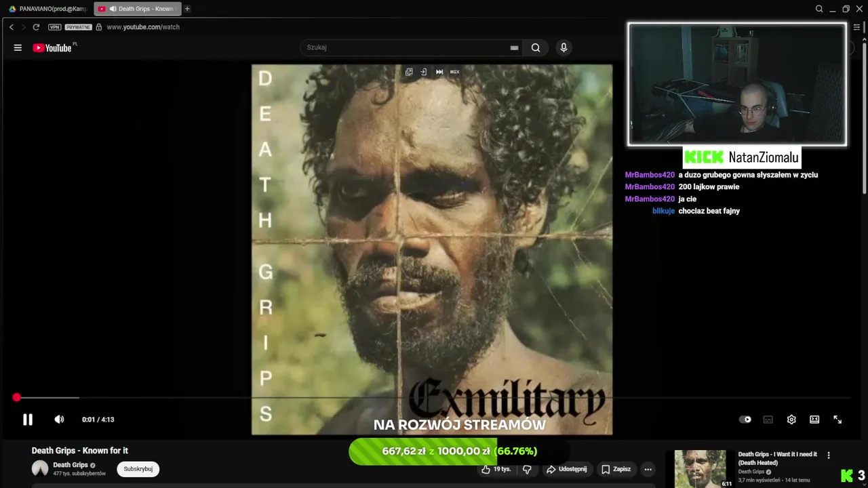Click the chat message '200 lajkow prawie'

(709, 186)
